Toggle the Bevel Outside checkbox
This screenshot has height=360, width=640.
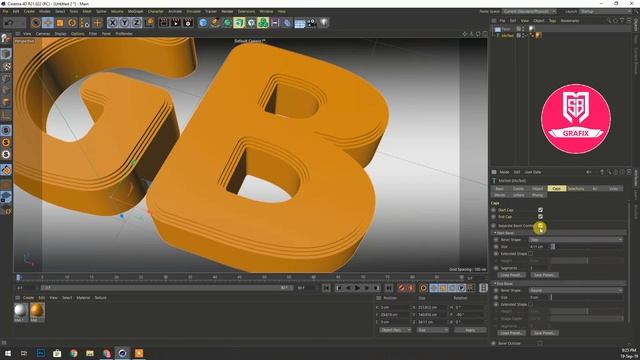click(540, 343)
